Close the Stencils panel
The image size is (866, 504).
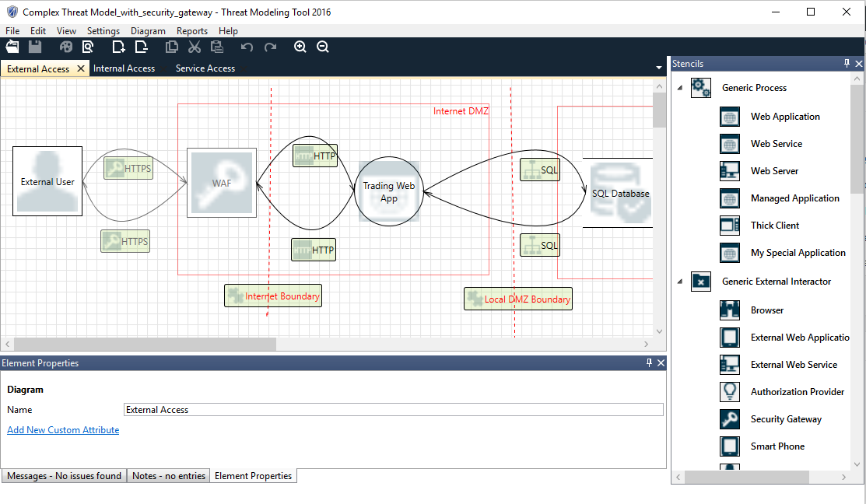tap(858, 64)
